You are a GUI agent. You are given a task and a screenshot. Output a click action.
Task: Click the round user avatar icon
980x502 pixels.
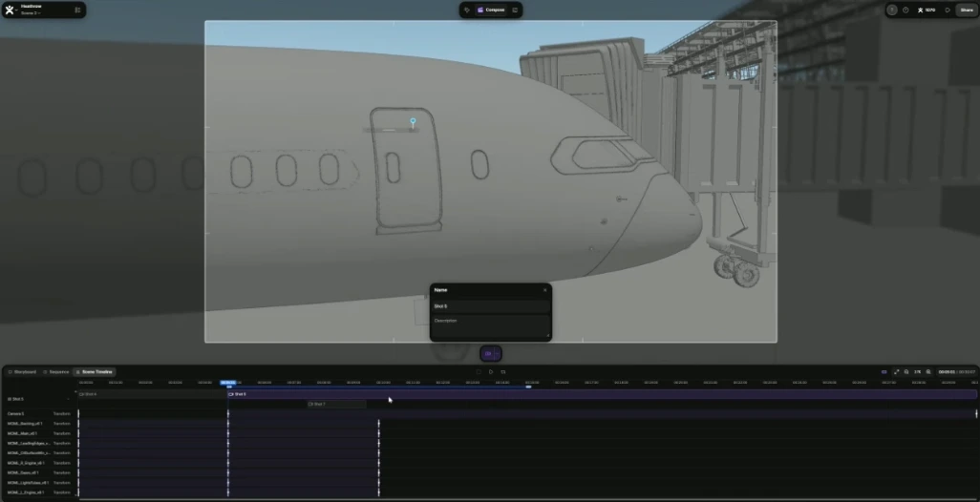[x=892, y=10]
